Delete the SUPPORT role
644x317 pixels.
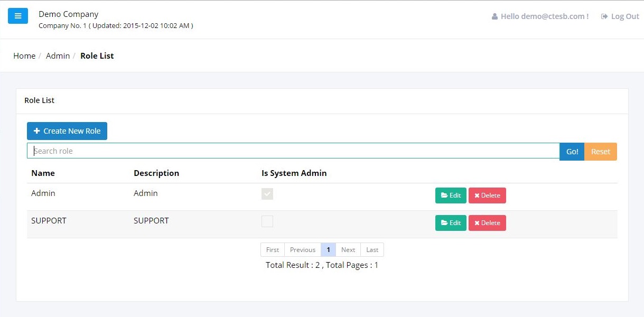pos(487,223)
